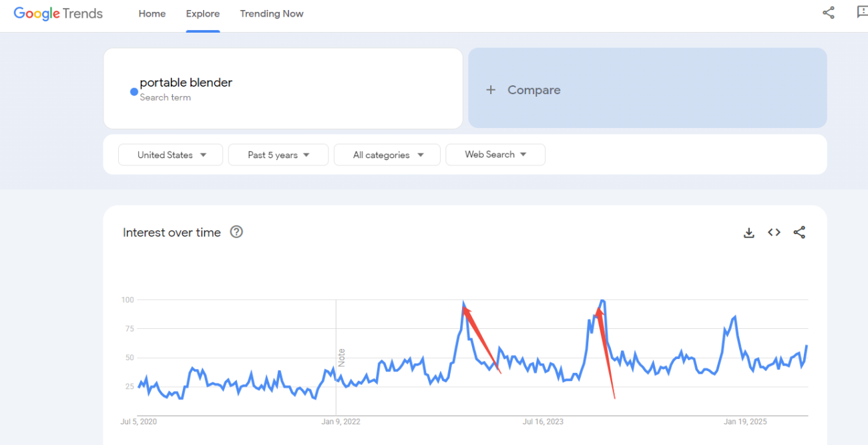Go to the Home tab
This screenshot has width=868, height=445.
152,14
